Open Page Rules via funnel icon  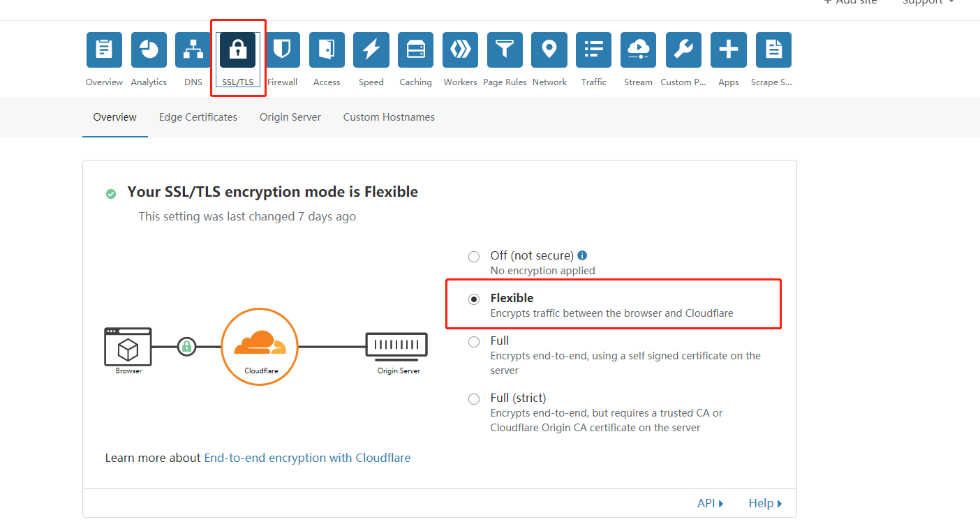click(505, 50)
